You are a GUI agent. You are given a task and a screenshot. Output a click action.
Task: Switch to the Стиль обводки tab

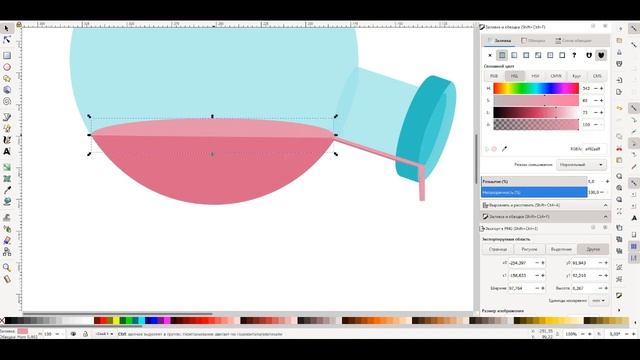[x=573, y=40]
